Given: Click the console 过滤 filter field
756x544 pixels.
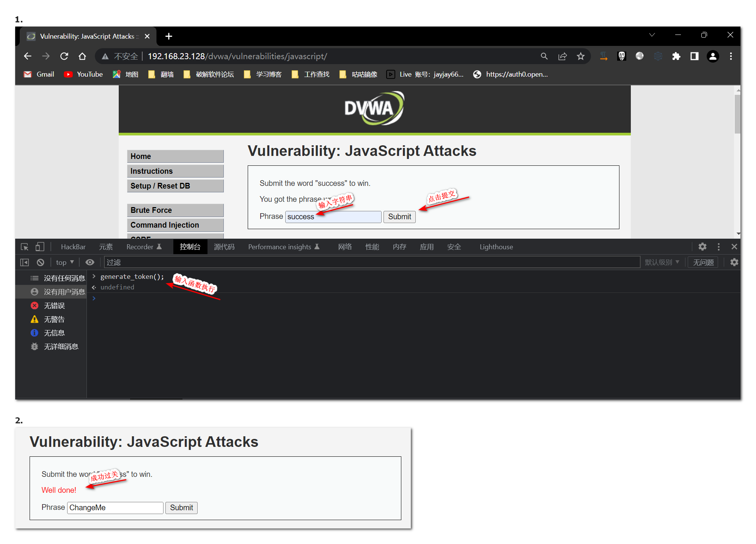Looking at the screenshot, I should coord(372,263).
